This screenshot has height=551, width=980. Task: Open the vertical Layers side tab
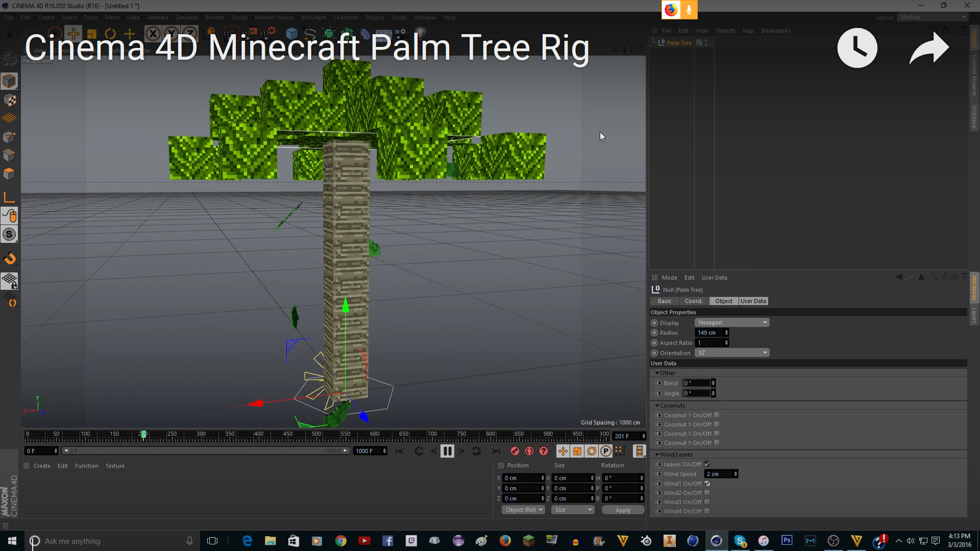974,316
